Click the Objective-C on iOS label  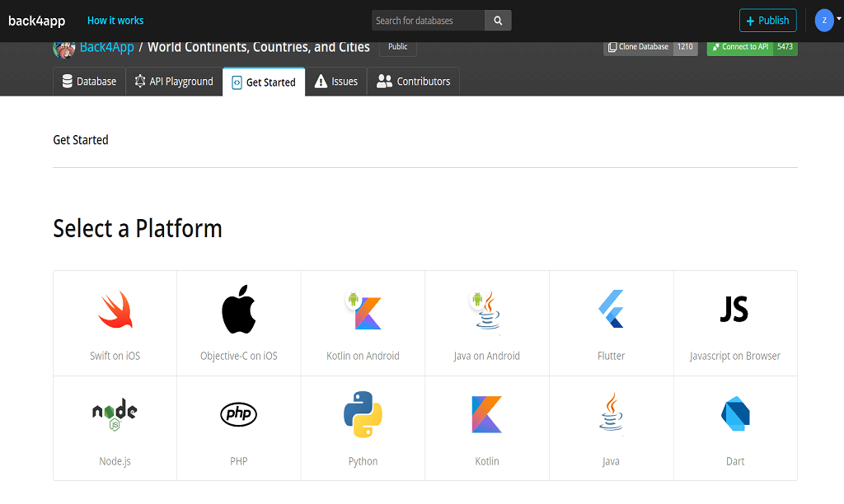239,356
